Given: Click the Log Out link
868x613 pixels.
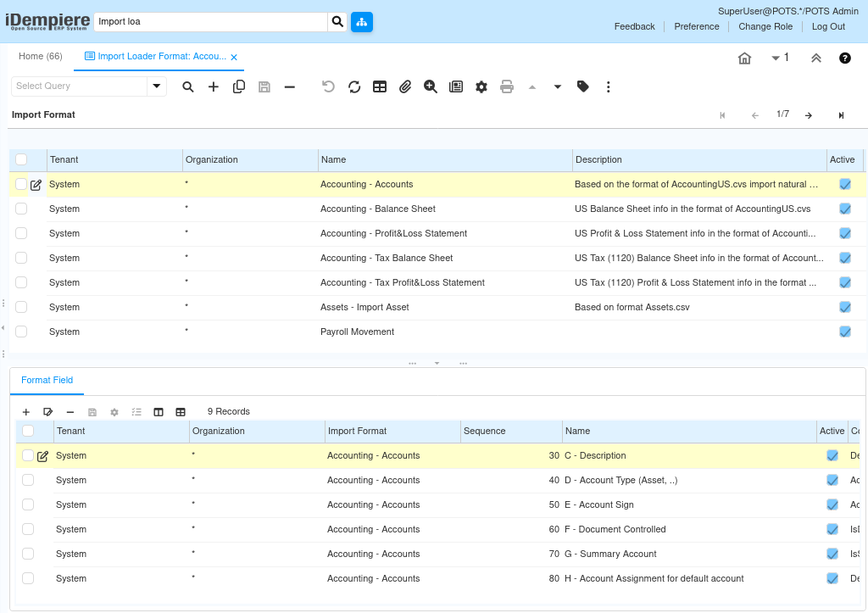Looking at the screenshot, I should [x=828, y=26].
